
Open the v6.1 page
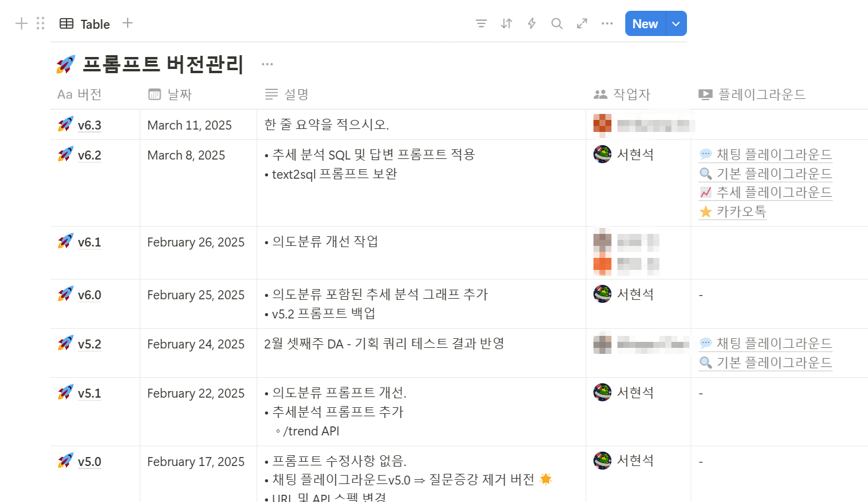[x=89, y=242]
